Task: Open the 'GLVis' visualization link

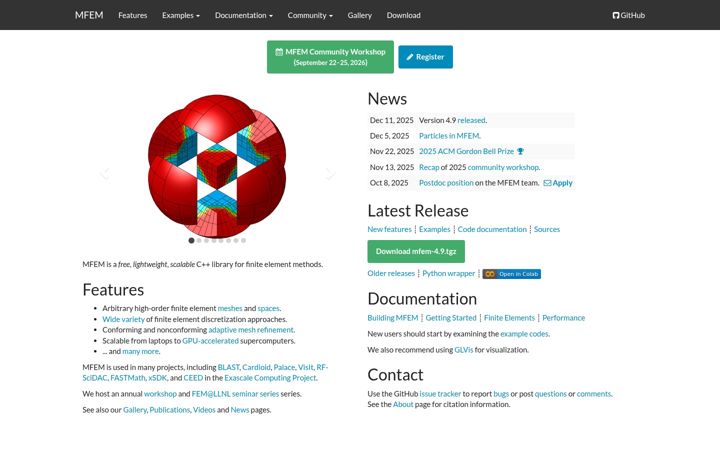Action: (x=463, y=350)
